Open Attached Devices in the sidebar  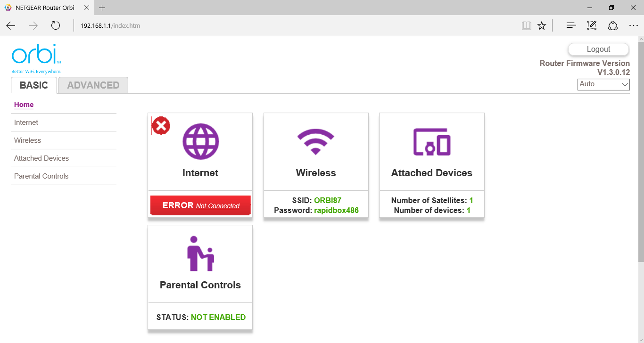click(x=41, y=158)
